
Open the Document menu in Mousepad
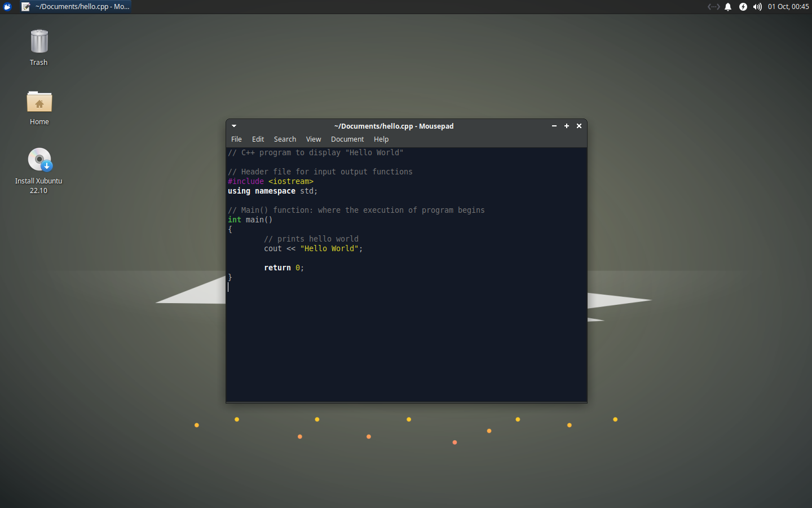point(347,139)
